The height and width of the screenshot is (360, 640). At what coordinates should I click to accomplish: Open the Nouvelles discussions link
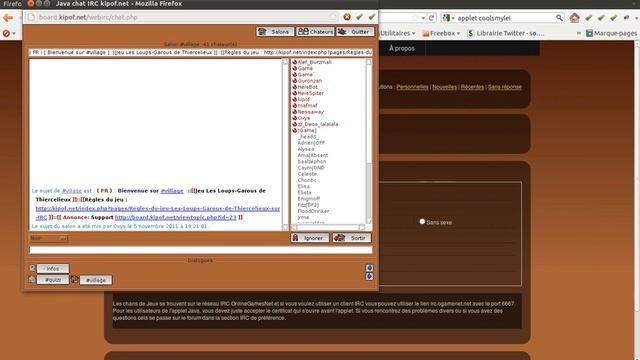click(x=444, y=87)
